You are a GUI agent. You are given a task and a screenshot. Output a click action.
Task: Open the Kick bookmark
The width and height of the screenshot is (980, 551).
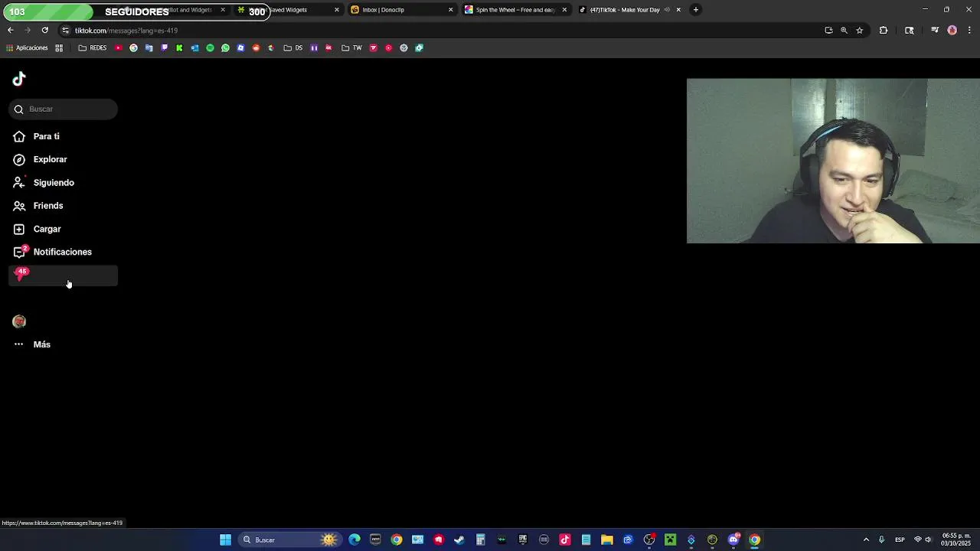pos(180,48)
